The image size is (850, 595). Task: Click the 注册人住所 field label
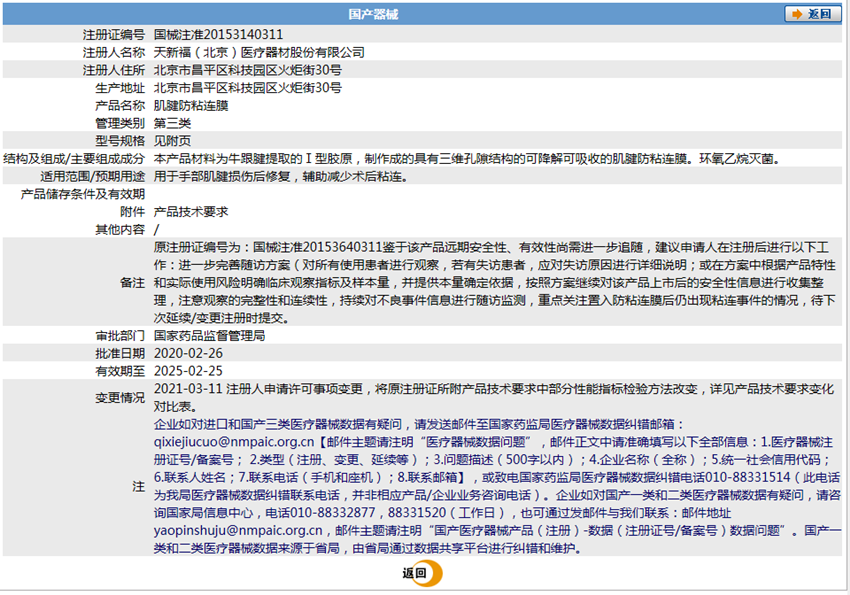click(x=114, y=70)
